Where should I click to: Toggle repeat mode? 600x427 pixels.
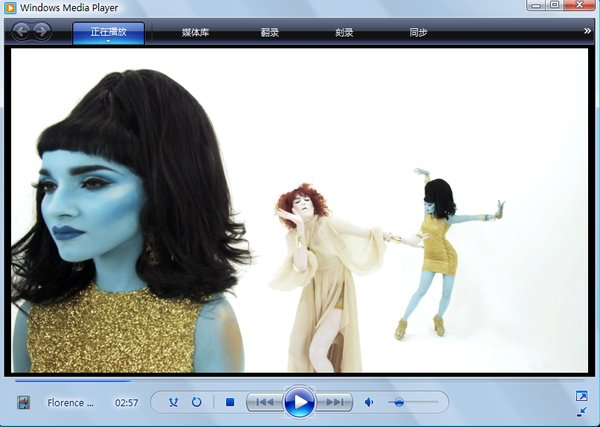[x=197, y=402]
